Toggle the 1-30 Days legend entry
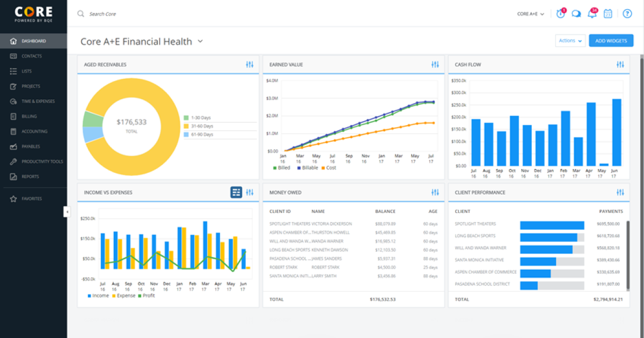The image size is (644, 338). (x=198, y=117)
